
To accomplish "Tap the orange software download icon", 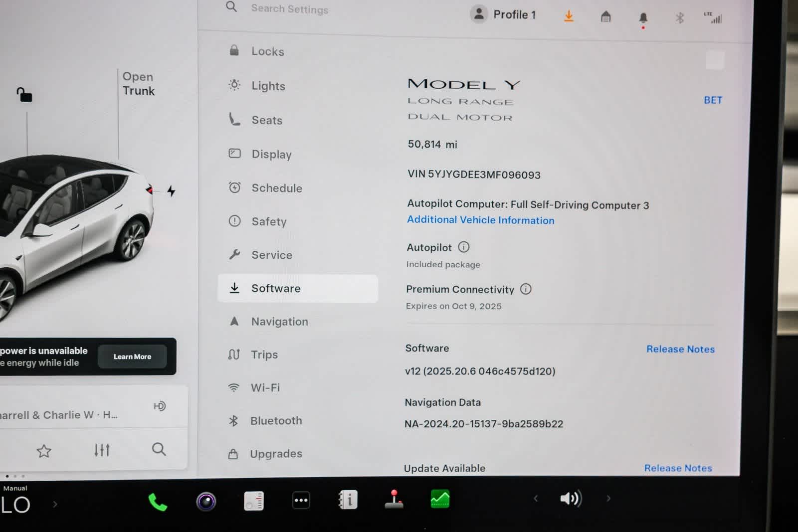I will tap(569, 16).
